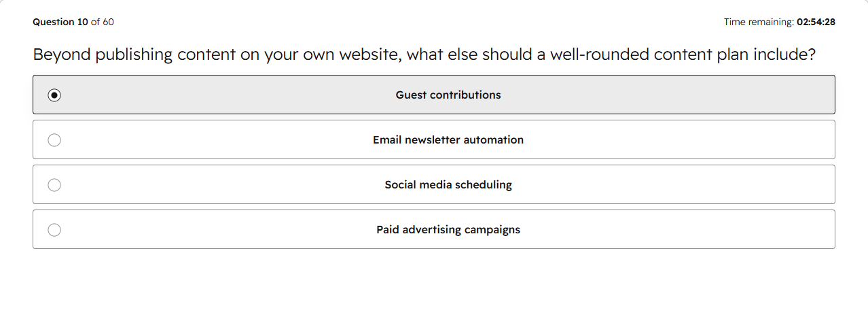Click the 02:54:28 countdown timer
This screenshot has width=868, height=317.
point(816,22)
